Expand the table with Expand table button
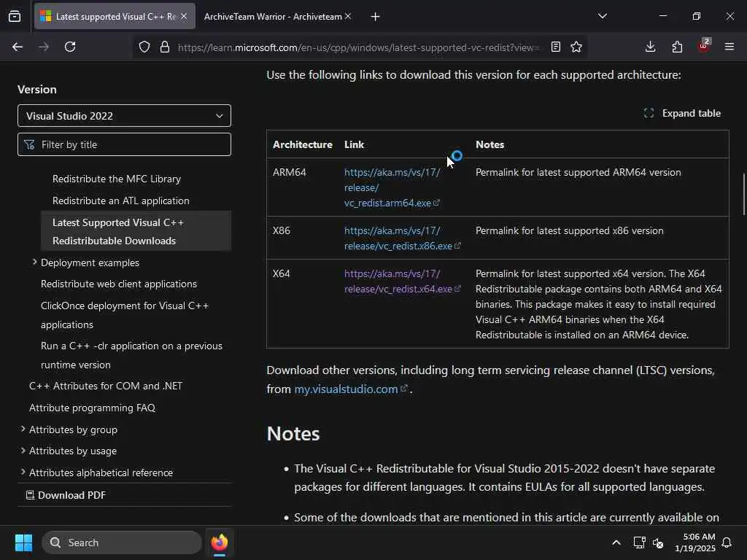The width and height of the screenshot is (747, 560). click(x=682, y=113)
